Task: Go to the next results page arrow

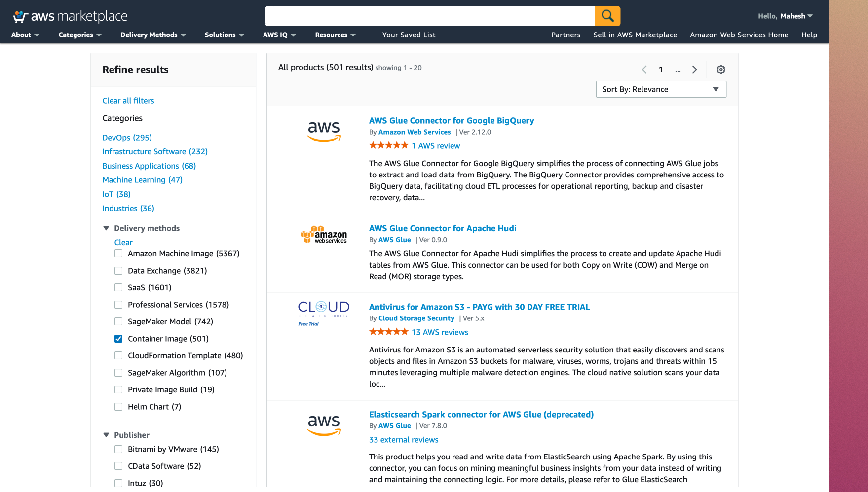Action: [x=695, y=70]
